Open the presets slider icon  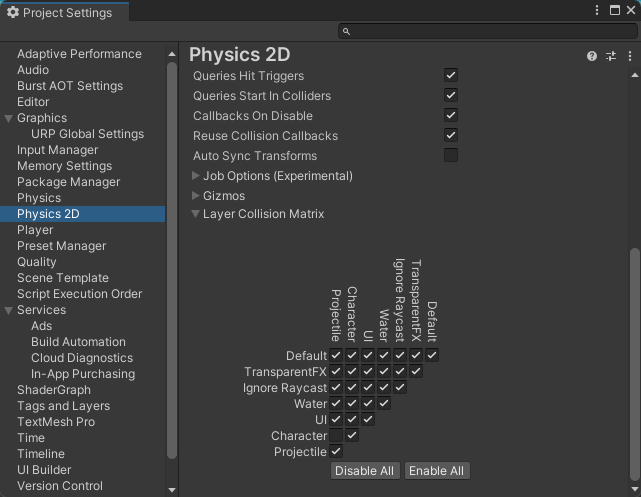(611, 56)
